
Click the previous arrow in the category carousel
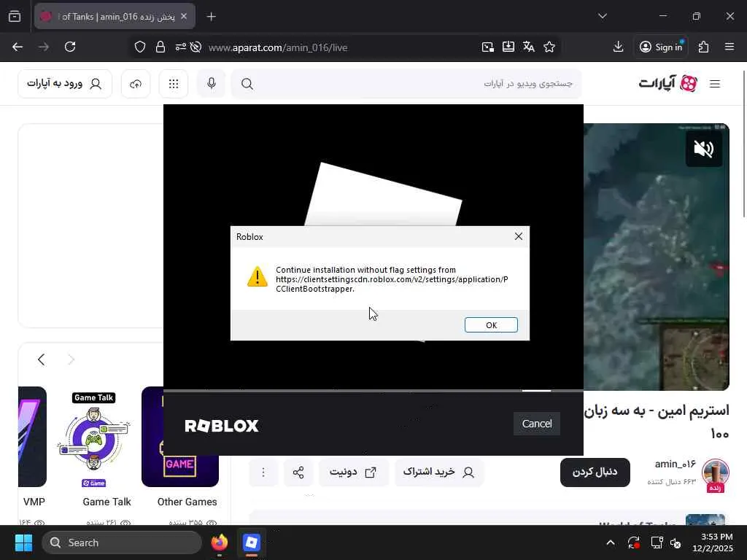tap(42, 359)
